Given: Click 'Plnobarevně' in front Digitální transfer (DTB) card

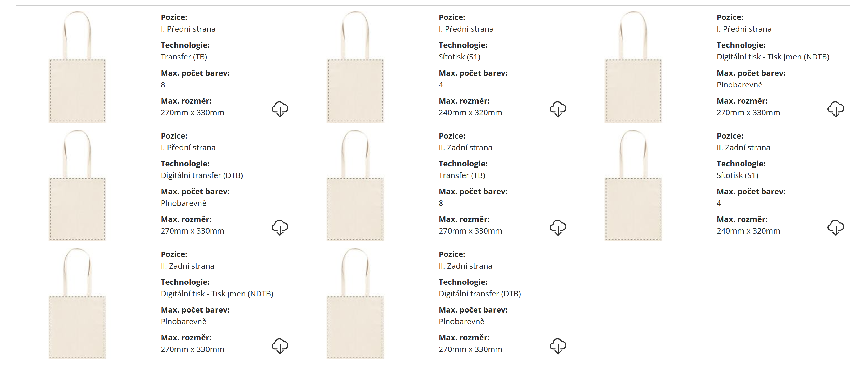Looking at the screenshot, I should (x=183, y=203).
